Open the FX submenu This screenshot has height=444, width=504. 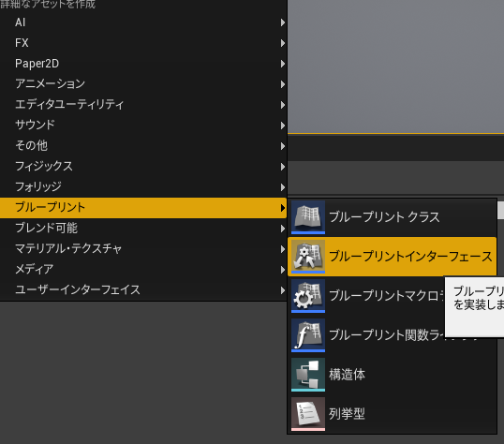[143, 43]
